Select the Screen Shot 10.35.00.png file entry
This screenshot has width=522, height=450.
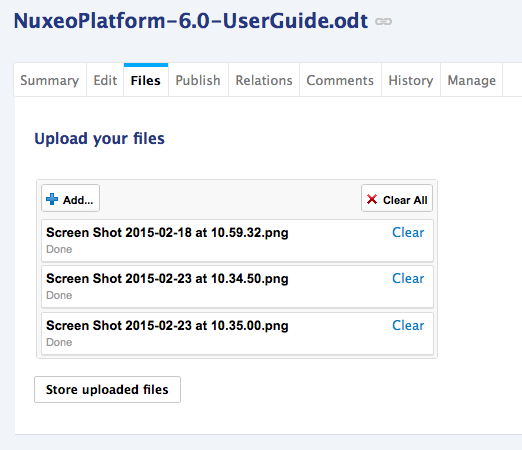pyautogui.click(x=237, y=334)
